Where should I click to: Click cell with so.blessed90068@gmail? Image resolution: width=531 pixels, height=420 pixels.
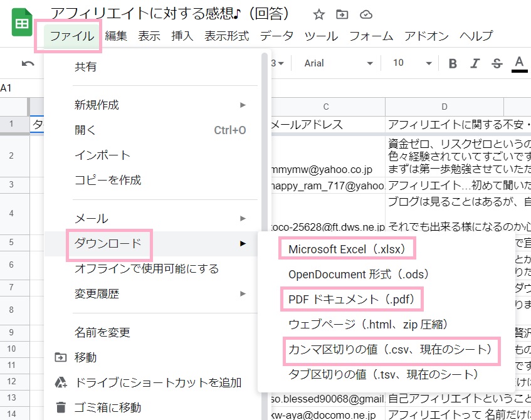328,399
